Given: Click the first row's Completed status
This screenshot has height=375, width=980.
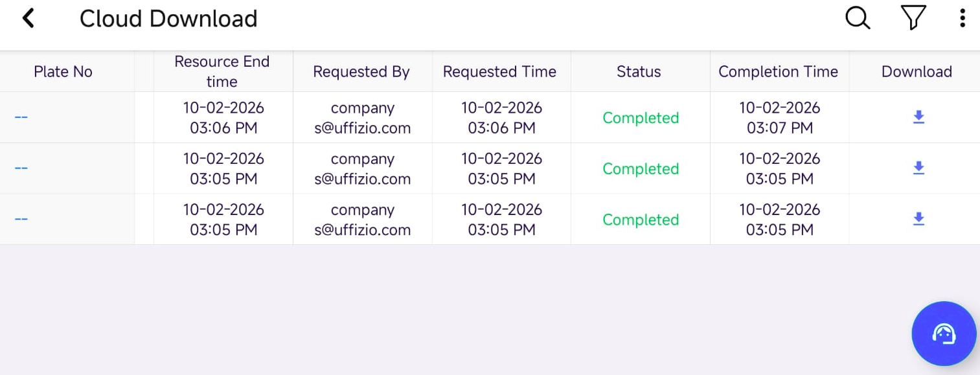Looking at the screenshot, I should (x=641, y=118).
